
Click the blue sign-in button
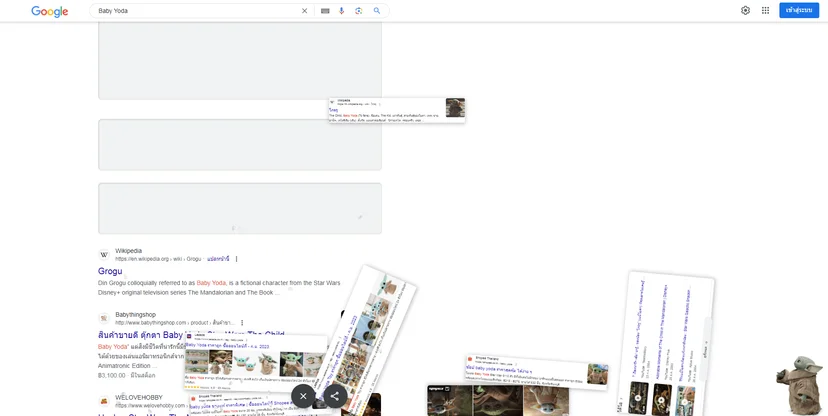(799, 10)
